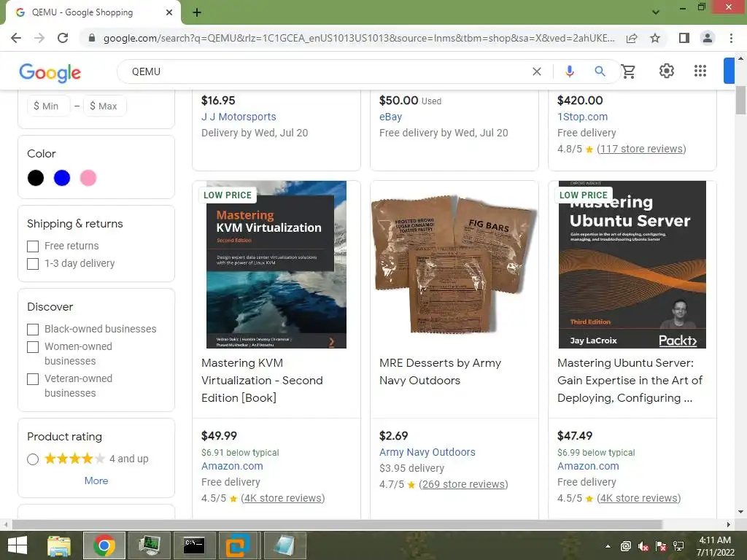Enable Women-owned businesses filter
The width and height of the screenshot is (747, 560).
(x=33, y=347)
